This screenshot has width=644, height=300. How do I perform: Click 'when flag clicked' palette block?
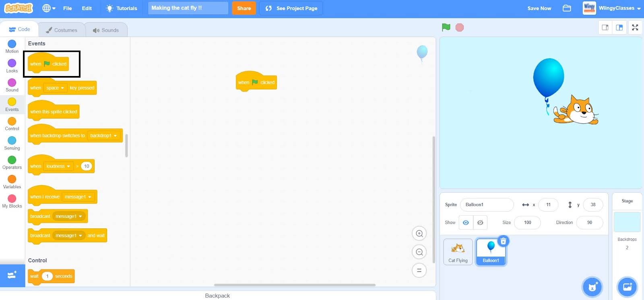48,64
